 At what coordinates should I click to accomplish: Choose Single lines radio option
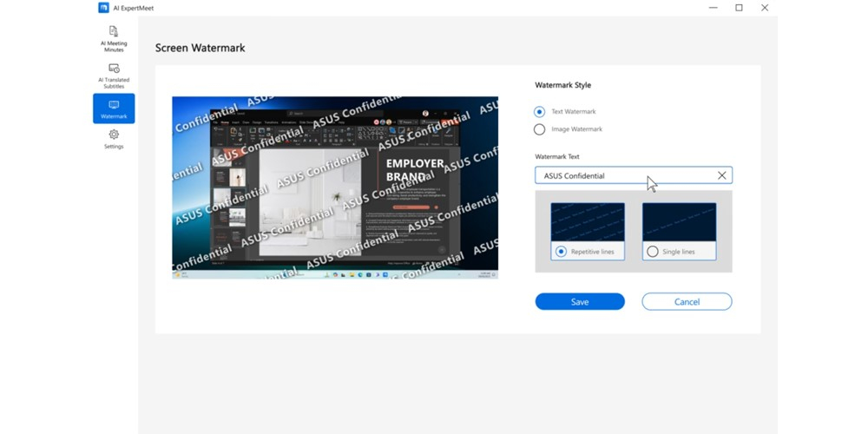click(x=653, y=252)
